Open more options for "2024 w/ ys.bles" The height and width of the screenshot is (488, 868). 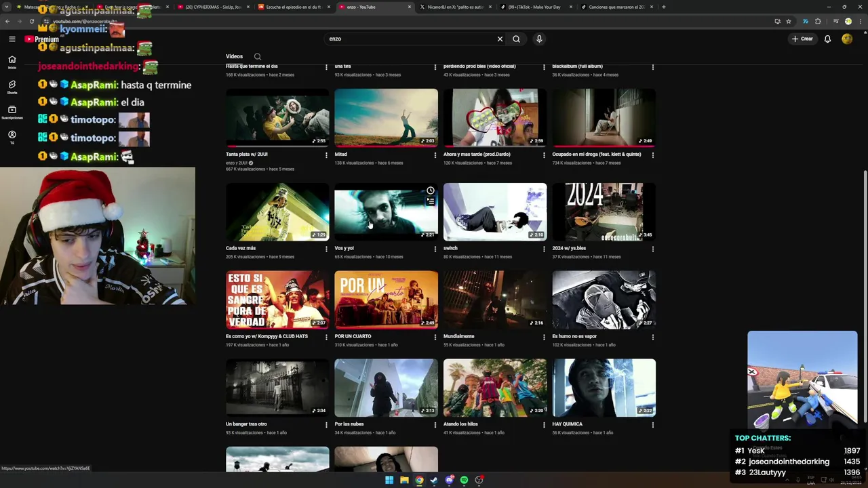point(653,249)
